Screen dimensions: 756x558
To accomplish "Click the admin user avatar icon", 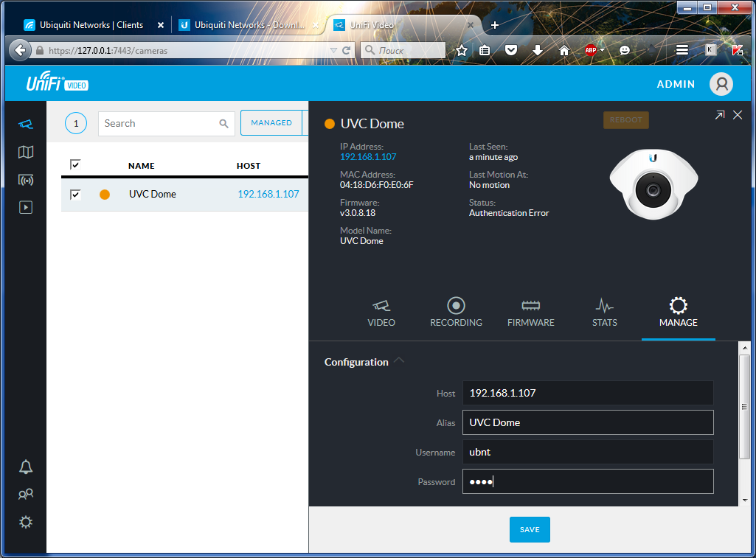I will [x=721, y=84].
